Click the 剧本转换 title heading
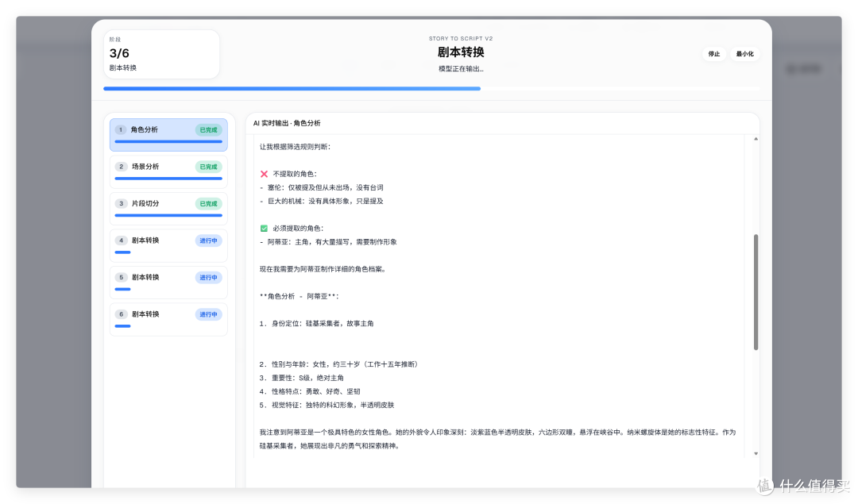 point(461,52)
